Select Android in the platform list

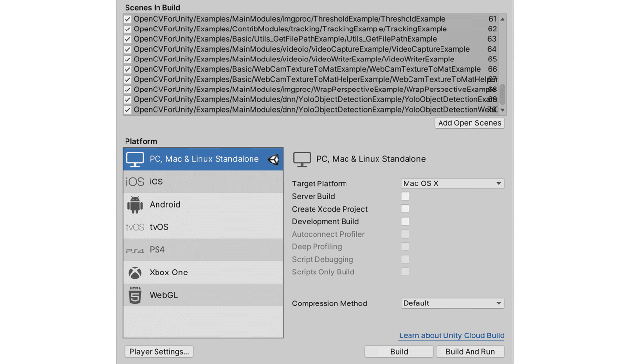click(203, 205)
